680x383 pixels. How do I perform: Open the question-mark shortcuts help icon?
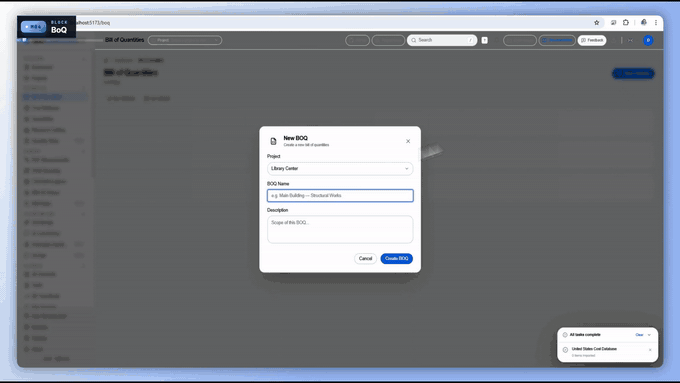tap(484, 40)
